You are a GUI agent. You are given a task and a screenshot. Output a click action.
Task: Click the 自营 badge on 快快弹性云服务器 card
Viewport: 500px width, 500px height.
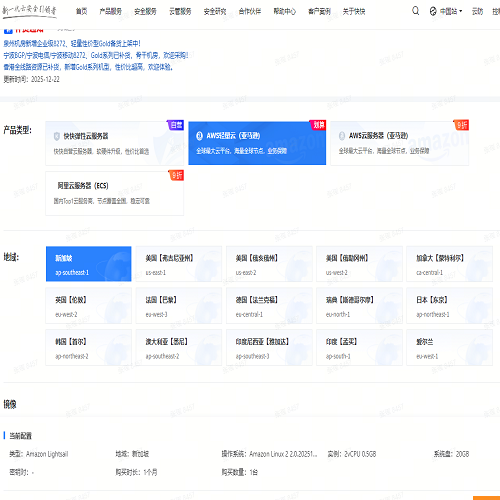click(x=176, y=125)
